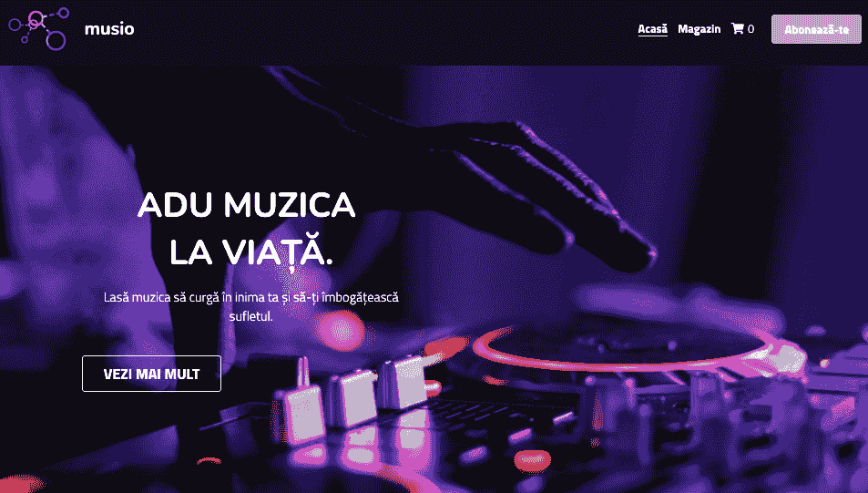Click the cart item count 0
Image resolution: width=868 pixels, height=493 pixels.
(x=751, y=29)
